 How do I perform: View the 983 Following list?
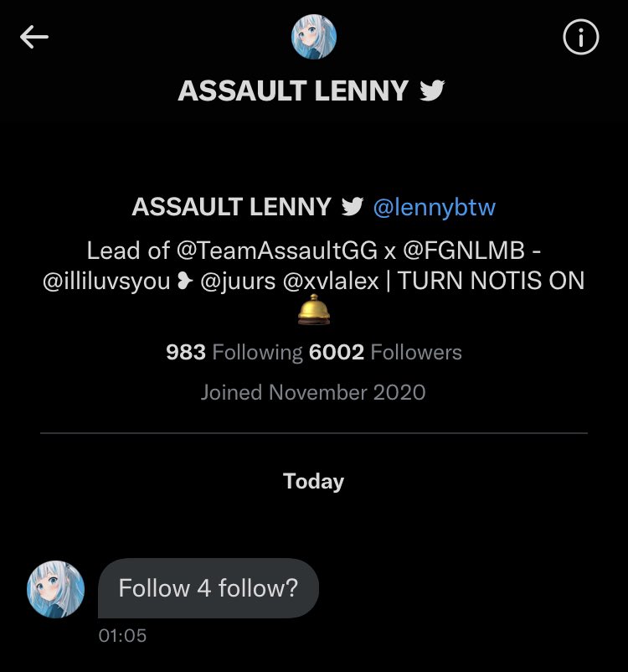click(234, 353)
